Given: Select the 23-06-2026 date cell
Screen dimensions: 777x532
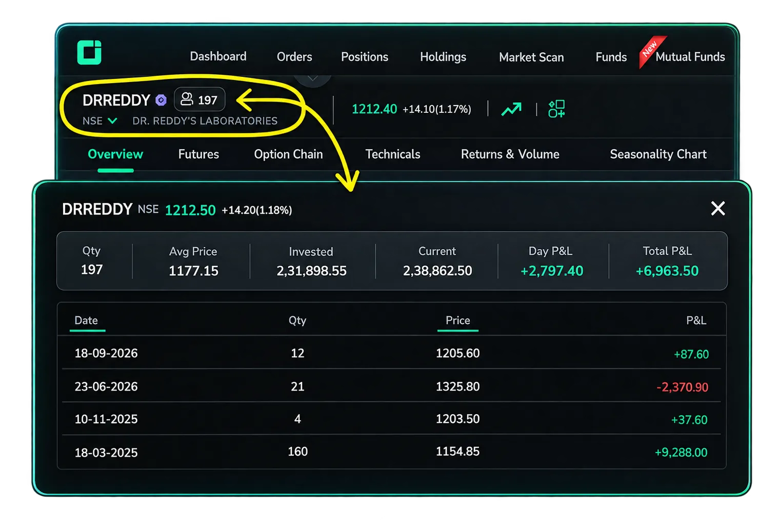Looking at the screenshot, I should tap(106, 386).
